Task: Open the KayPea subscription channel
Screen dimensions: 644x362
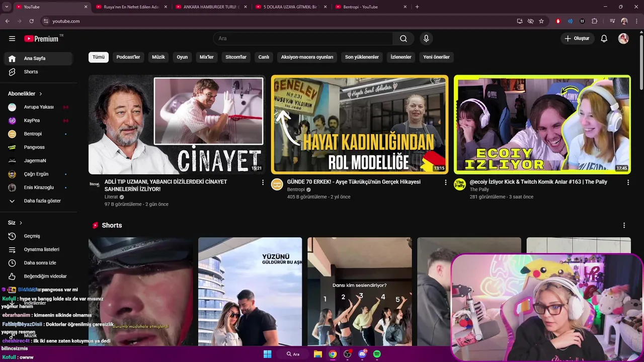Action: (38, 121)
